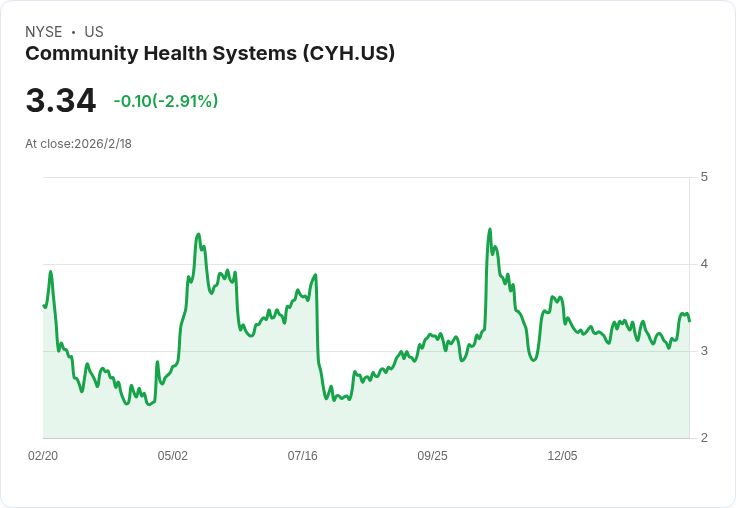Click the highest chart peak after 09/25
The image size is (736, 508).
click(x=490, y=229)
